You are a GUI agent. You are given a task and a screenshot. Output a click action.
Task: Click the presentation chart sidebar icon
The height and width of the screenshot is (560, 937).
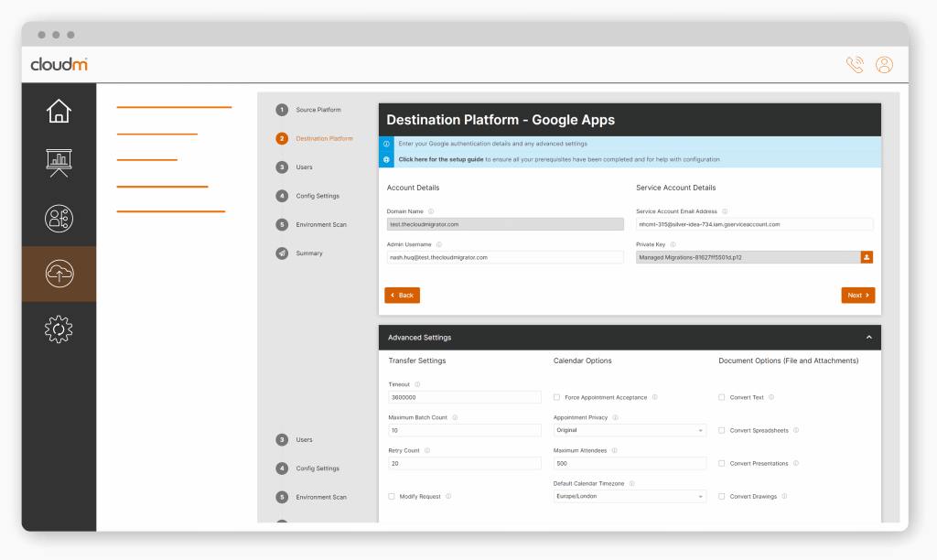(59, 164)
